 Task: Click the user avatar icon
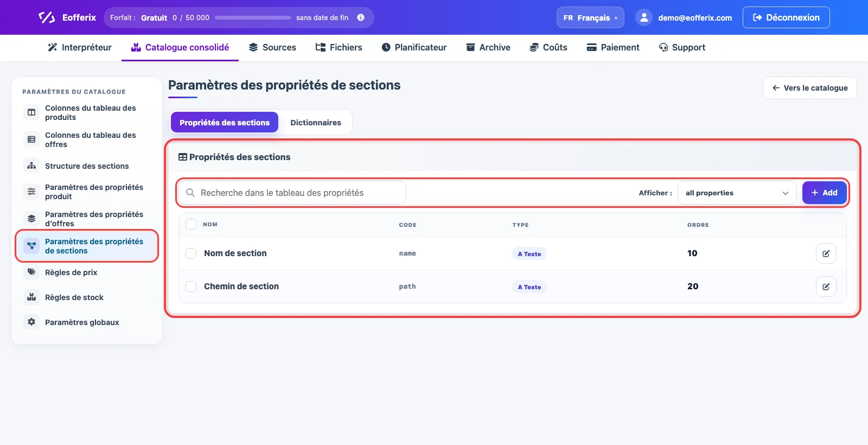(x=644, y=17)
